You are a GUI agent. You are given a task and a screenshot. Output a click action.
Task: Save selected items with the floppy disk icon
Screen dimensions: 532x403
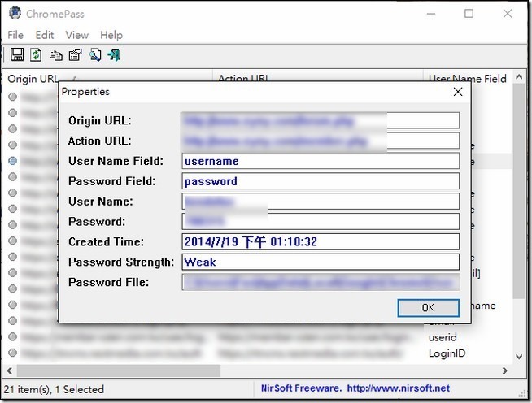tap(17, 54)
